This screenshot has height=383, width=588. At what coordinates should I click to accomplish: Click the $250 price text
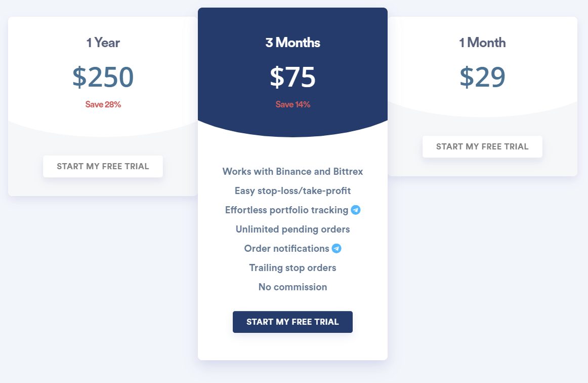click(x=103, y=77)
